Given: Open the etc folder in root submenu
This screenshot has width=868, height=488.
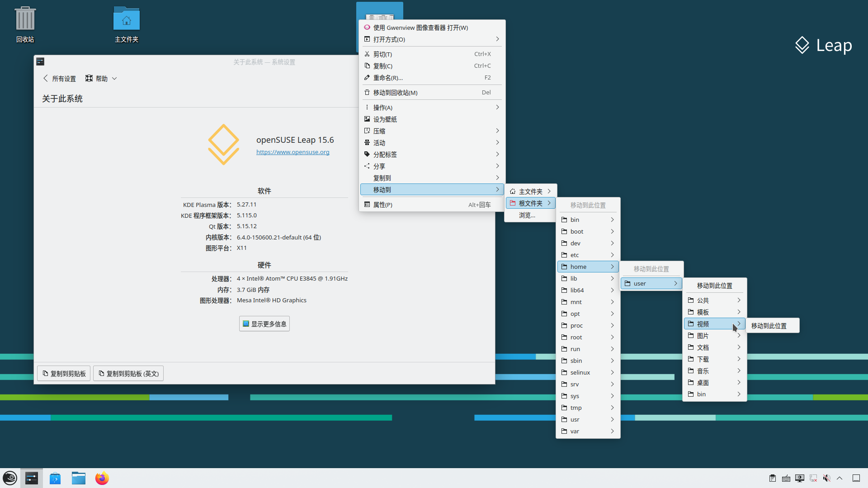Looking at the screenshot, I should tap(588, 255).
